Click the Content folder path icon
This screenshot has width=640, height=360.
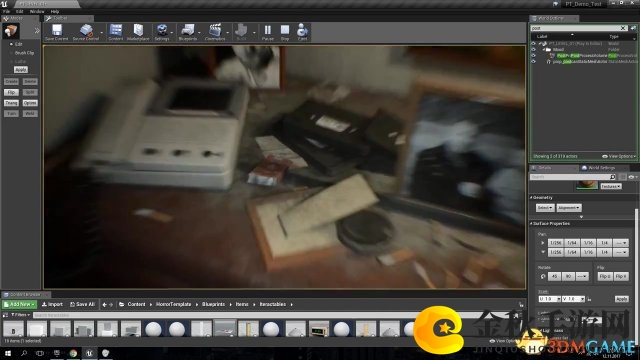[x=122, y=304]
